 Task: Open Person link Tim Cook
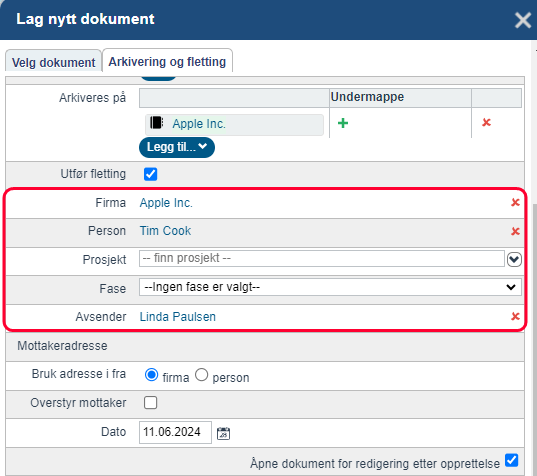click(x=165, y=231)
